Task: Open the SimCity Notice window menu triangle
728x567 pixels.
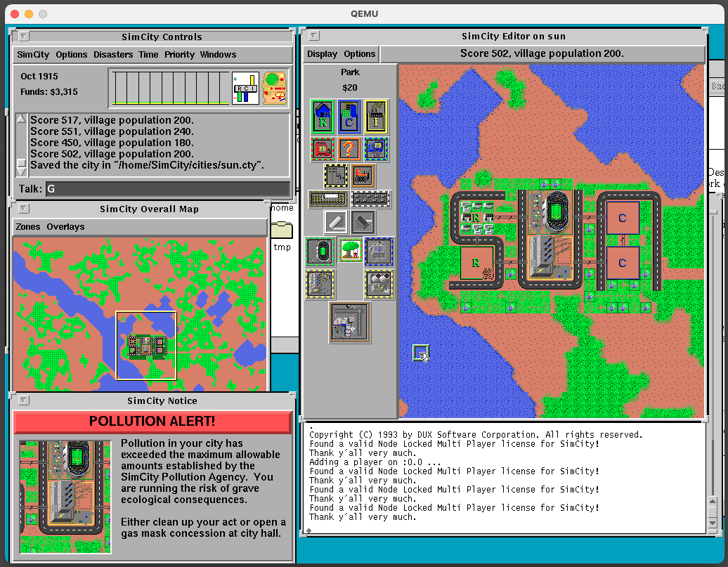Action: 23,400
